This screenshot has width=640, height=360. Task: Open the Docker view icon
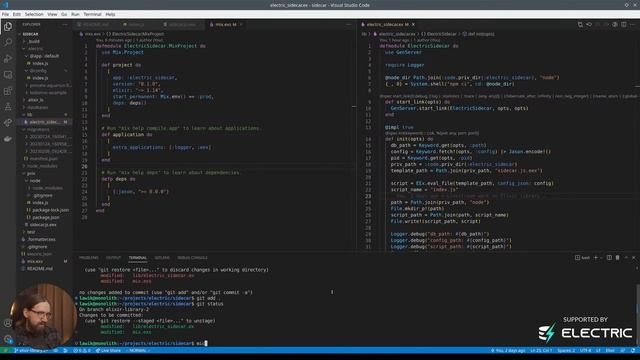(8, 139)
